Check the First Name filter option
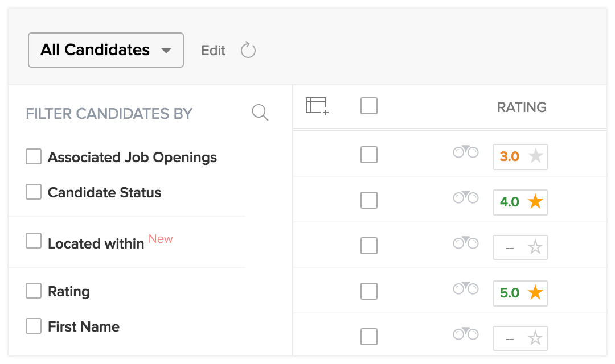This screenshot has height=364, width=615. pyautogui.click(x=34, y=326)
